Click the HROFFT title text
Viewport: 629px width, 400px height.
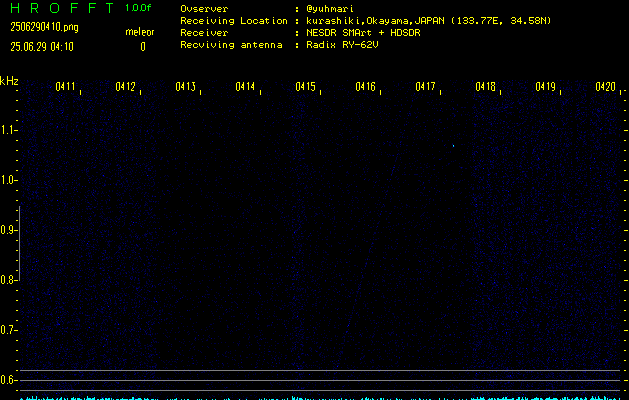(62, 8)
